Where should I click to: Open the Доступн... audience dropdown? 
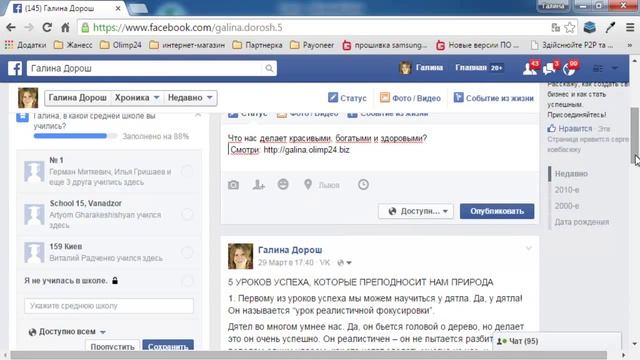[x=416, y=211]
